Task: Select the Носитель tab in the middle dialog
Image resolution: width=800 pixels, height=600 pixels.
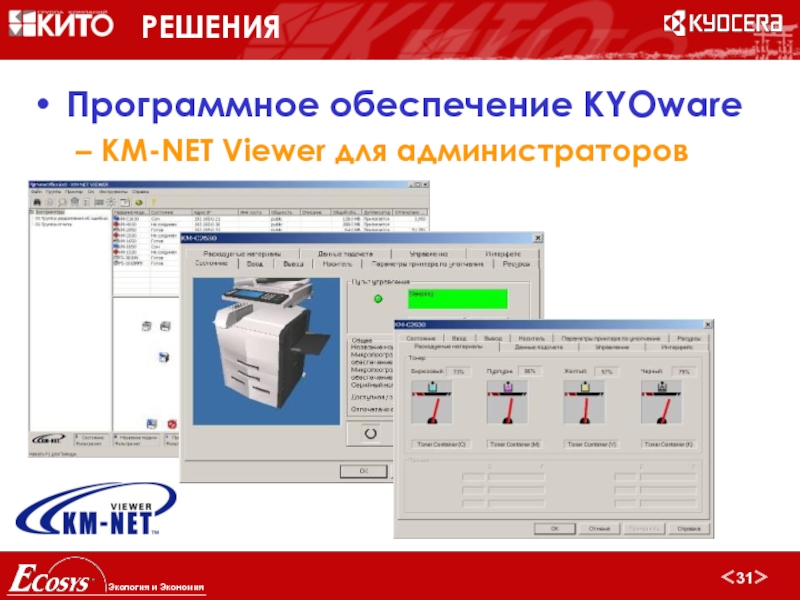Action: point(337,264)
